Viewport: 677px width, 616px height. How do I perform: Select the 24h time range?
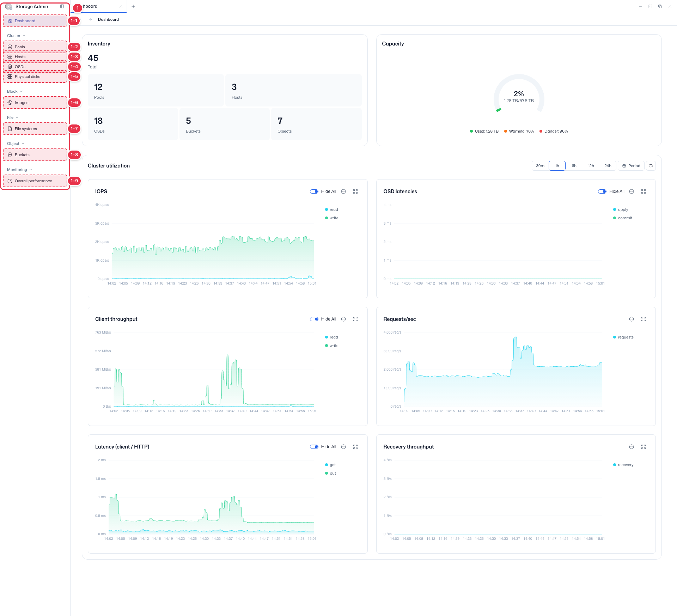click(x=608, y=166)
